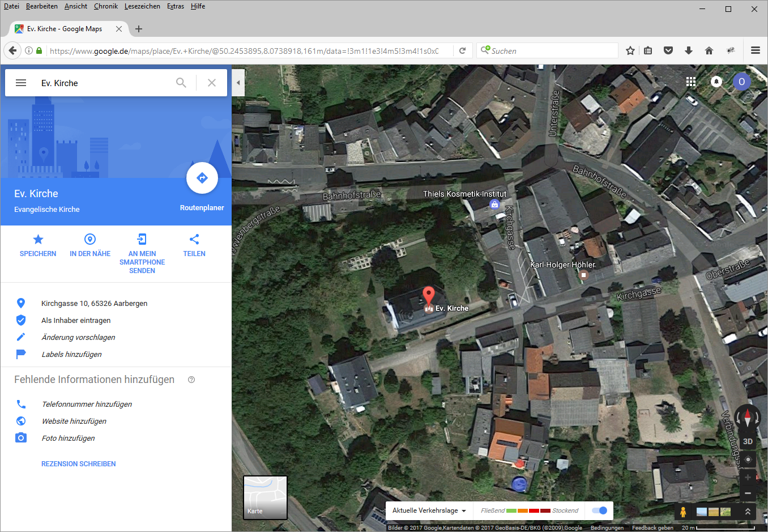Open the Google account avatar
The height and width of the screenshot is (532, 768).
tap(742, 82)
